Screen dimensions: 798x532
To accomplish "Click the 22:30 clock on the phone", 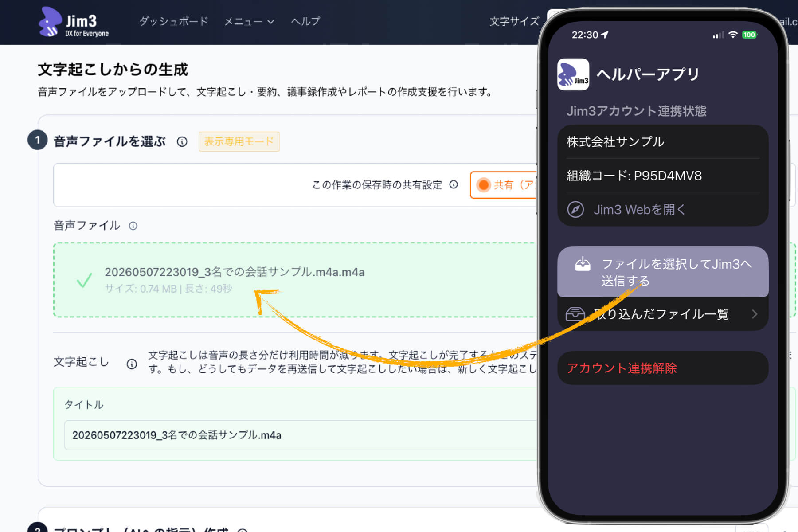I will [x=585, y=35].
